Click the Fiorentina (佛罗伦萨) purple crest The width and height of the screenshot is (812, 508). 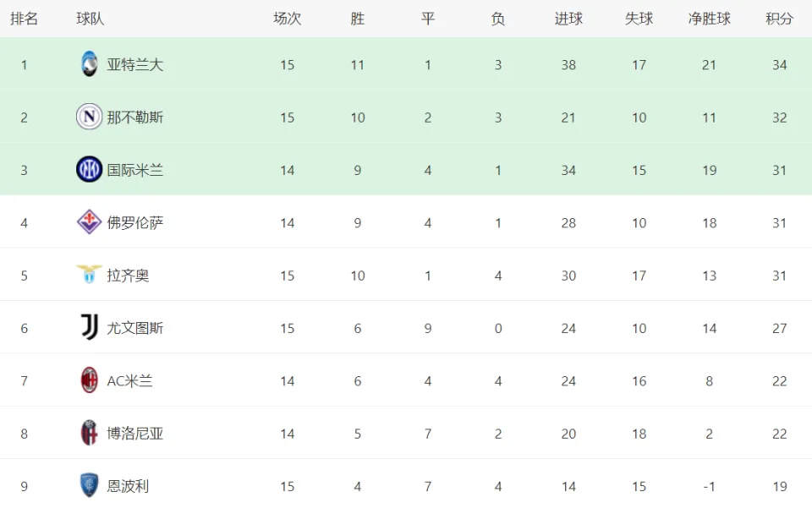pos(89,222)
